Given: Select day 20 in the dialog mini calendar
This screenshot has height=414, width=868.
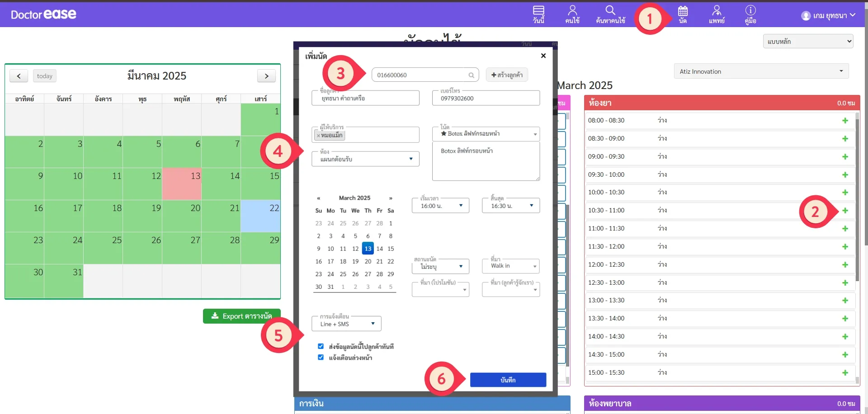Looking at the screenshot, I should 368,261.
